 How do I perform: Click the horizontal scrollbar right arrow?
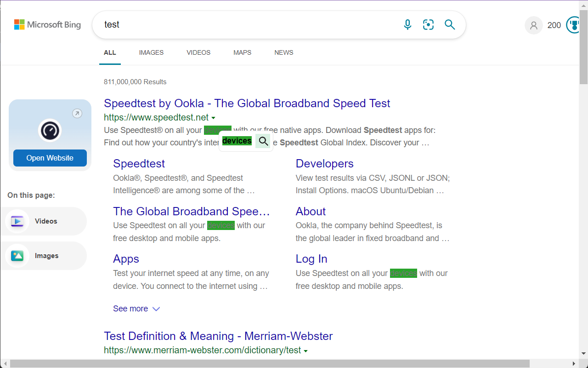(x=575, y=363)
